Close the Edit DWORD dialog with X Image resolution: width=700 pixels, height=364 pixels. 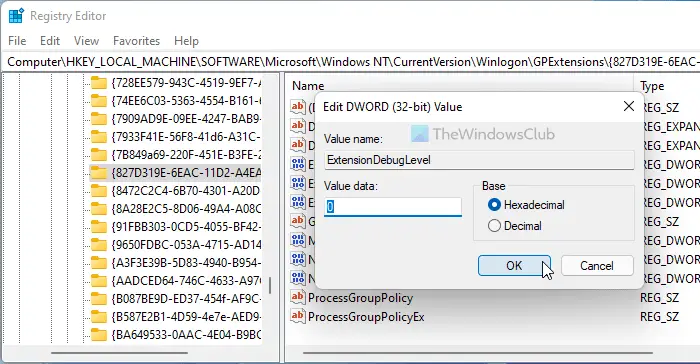629,106
